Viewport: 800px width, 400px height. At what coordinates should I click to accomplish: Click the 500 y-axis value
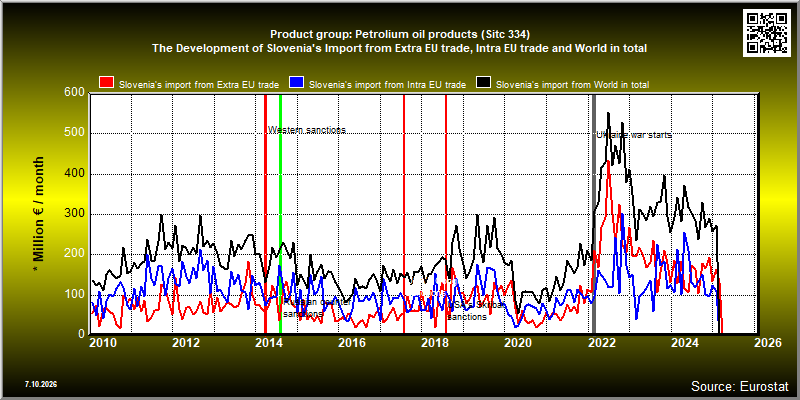(74, 134)
